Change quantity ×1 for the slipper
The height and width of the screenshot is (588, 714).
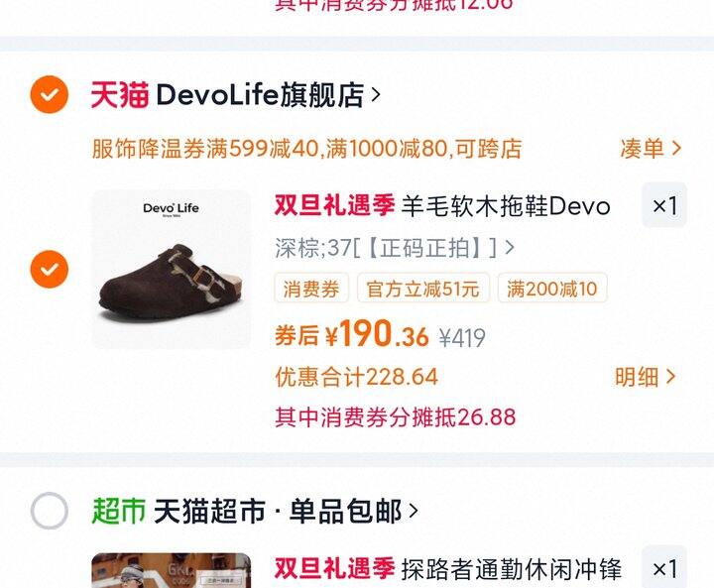coord(664,205)
